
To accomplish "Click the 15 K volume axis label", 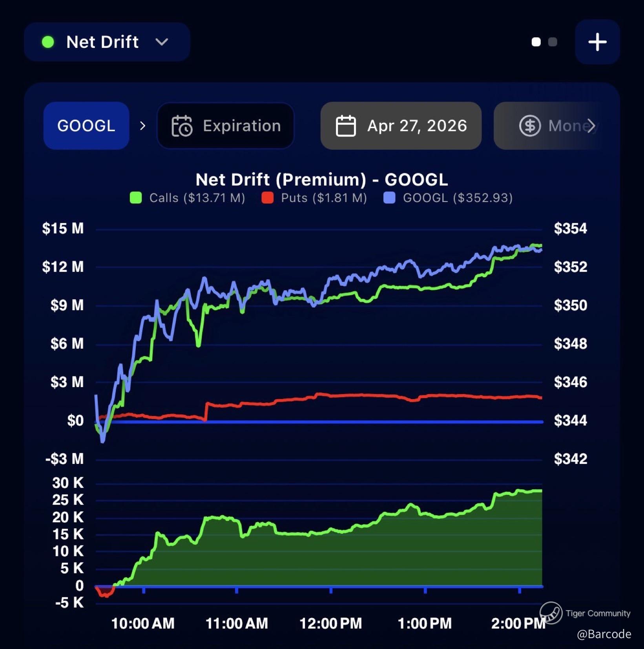I will point(68,534).
